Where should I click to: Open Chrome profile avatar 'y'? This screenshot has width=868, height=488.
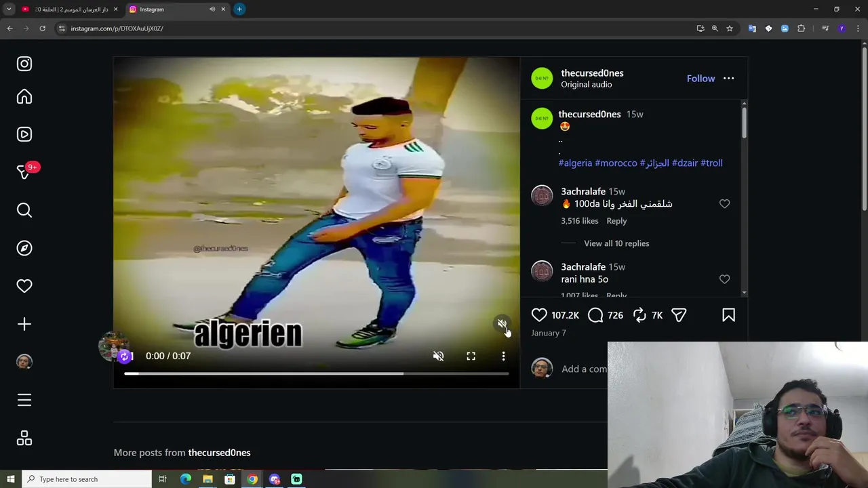(x=842, y=28)
